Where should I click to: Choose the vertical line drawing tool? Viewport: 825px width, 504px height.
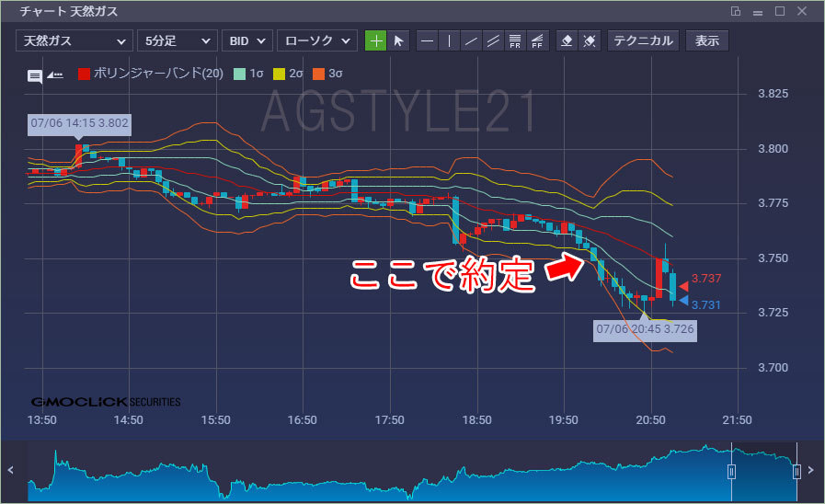pyautogui.click(x=449, y=40)
